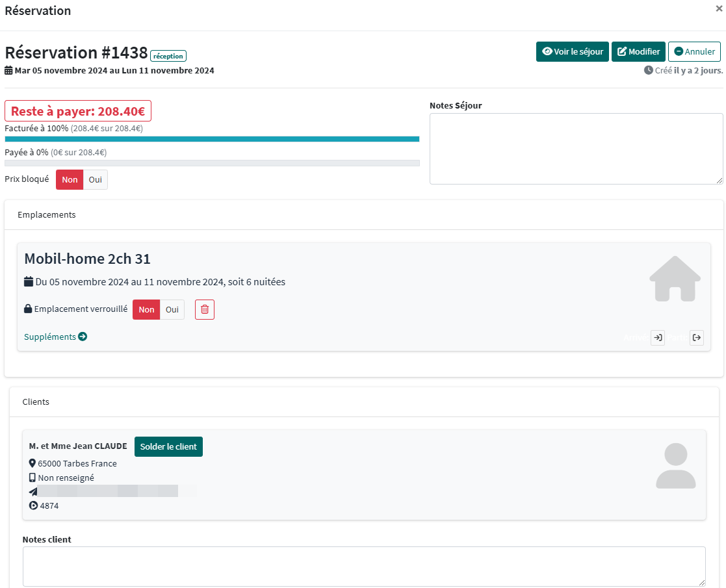
Task: Mark guest as departed (Parti icon)
Action: 696,338
